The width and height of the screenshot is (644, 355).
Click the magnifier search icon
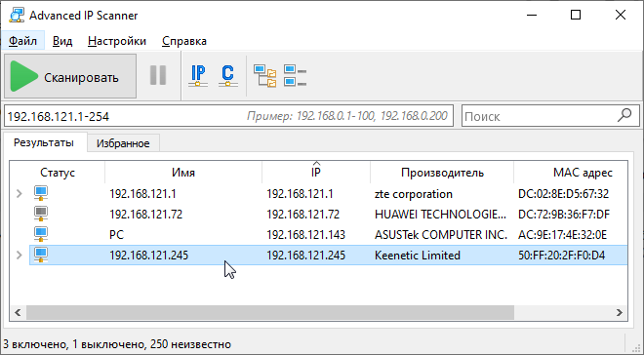point(624,115)
